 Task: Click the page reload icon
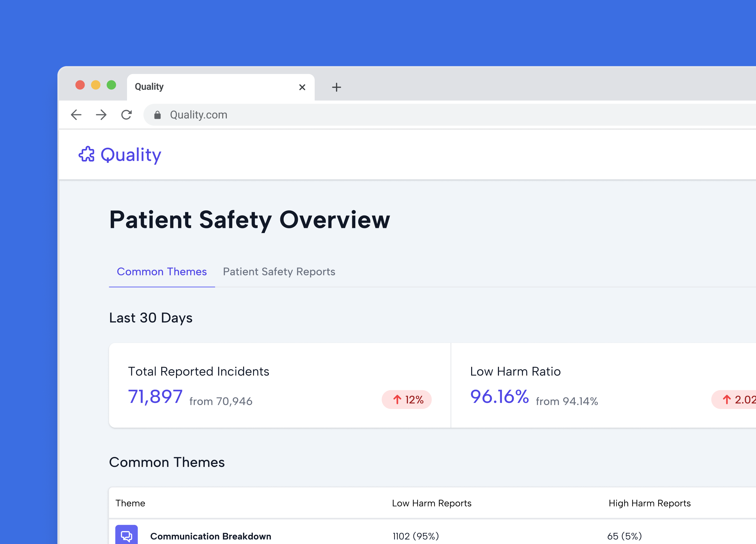tap(126, 115)
